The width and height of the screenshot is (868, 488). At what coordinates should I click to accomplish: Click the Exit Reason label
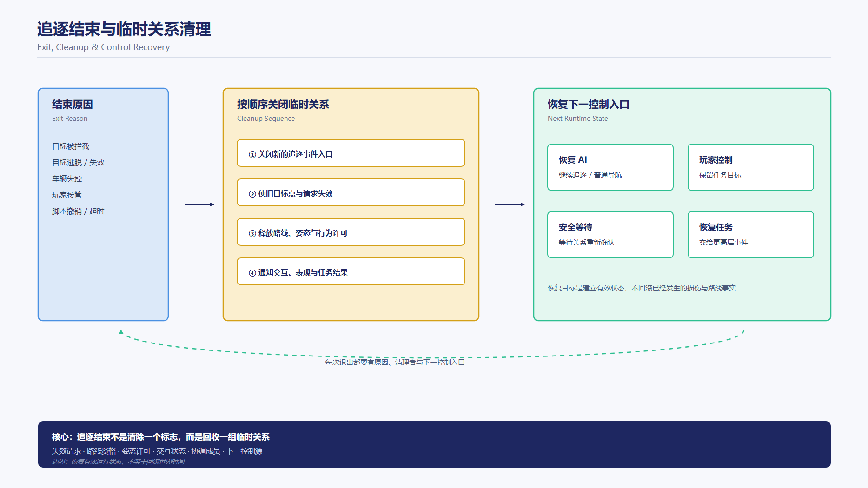pos(70,119)
